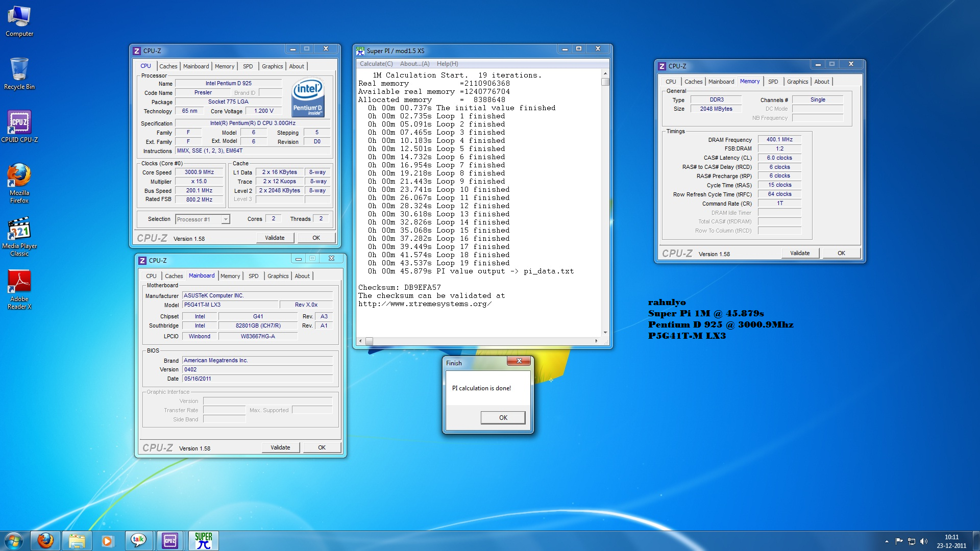Click the Super PI title bar icon
980x551 pixels.
[x=360, y=51]
